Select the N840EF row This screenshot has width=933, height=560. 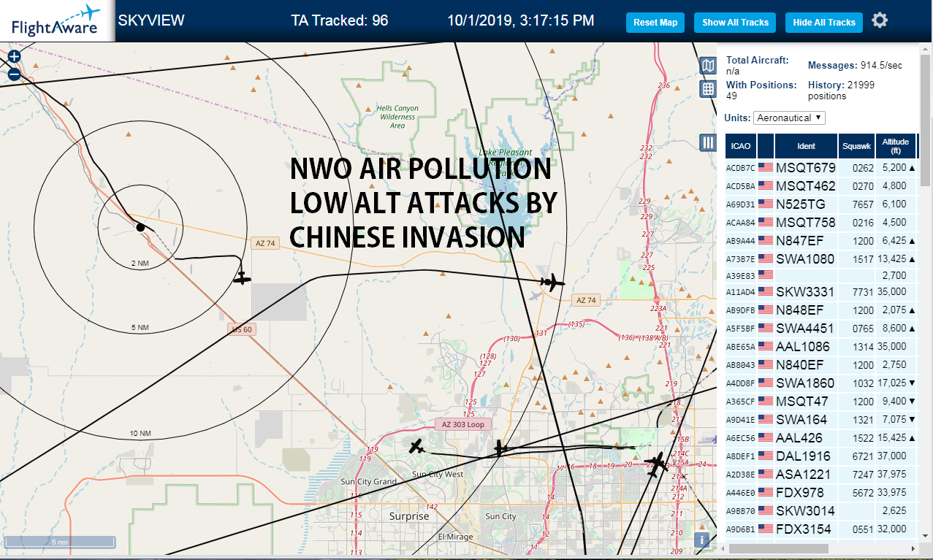(820, 364)
